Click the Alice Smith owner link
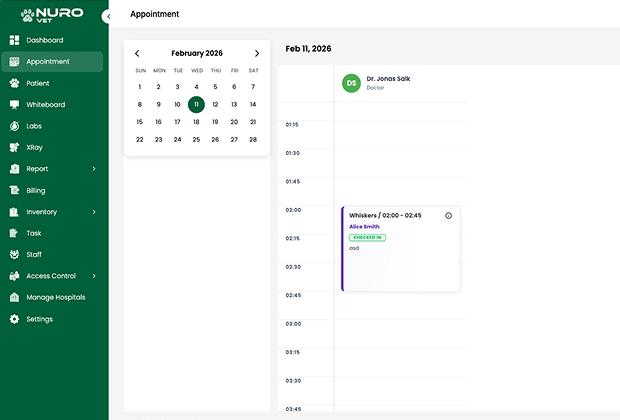This screenshot has height=420, width=620. click(x=364, y=227)
